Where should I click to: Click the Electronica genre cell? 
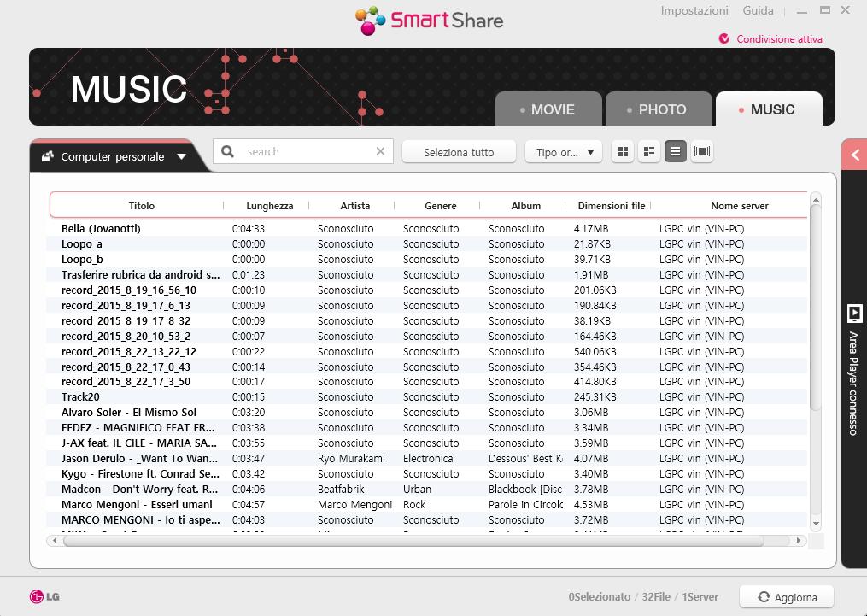[x=428, y=459]
